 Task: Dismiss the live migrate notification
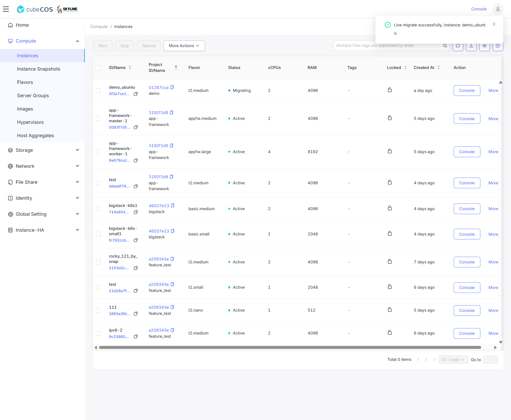click(x=494, y=24)
